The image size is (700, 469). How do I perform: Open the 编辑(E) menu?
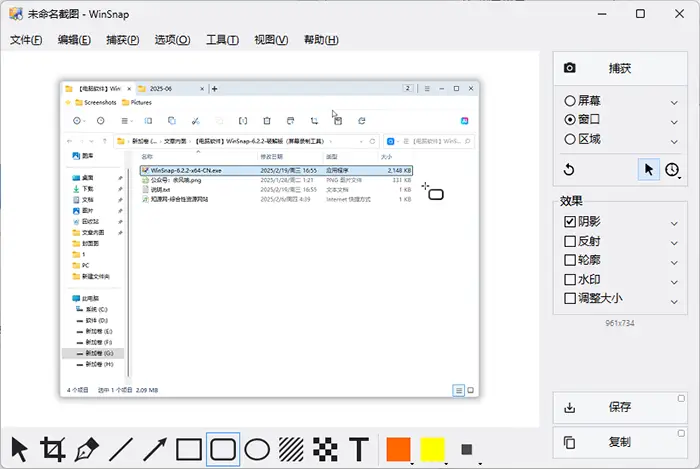click(74, 40)
